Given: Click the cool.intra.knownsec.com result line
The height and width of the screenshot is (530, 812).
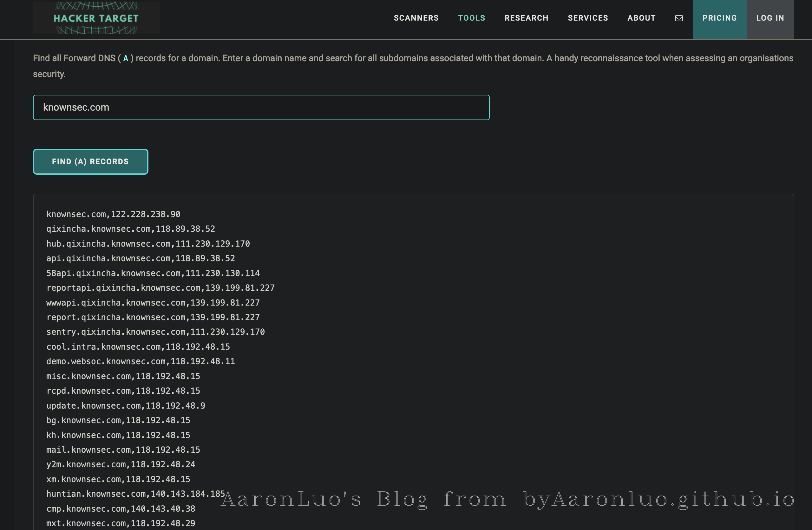Looking at the screenshot, I should click(138, 346).
